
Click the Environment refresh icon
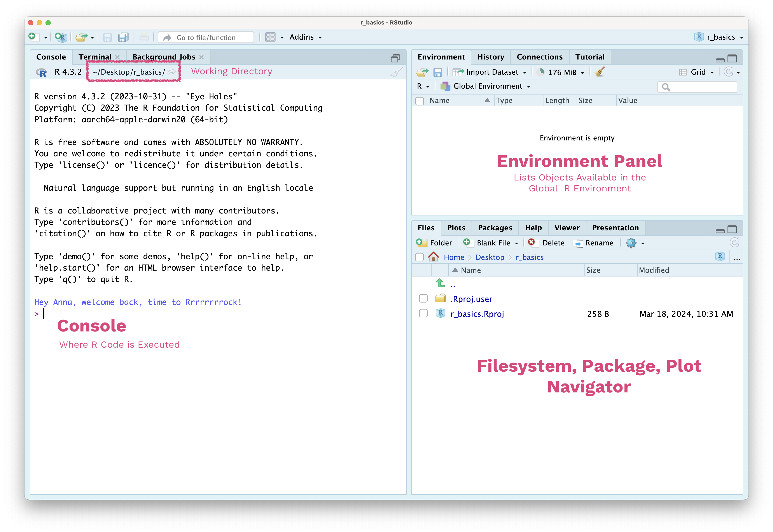pyautogui.click(x=729, y=72)
